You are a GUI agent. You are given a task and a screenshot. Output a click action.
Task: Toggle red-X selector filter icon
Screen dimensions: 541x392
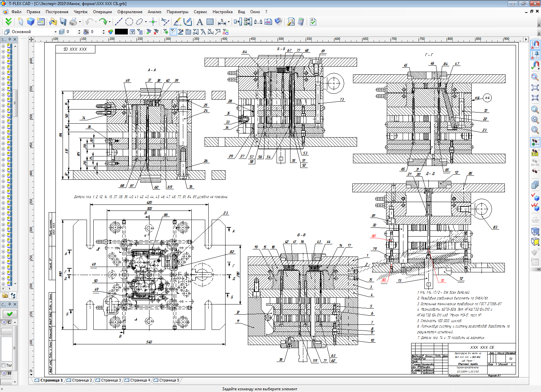[156, 31]
